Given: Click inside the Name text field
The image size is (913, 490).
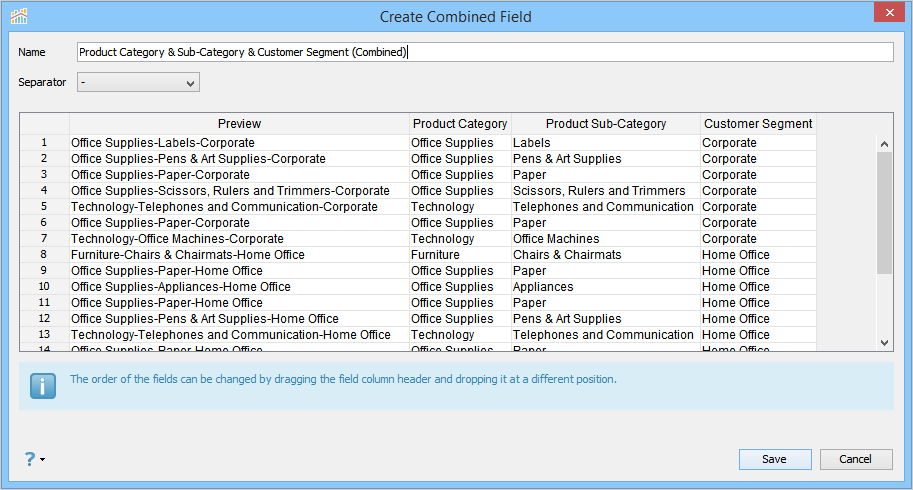Looking at the screenshot, I should (x=484, y=52).
